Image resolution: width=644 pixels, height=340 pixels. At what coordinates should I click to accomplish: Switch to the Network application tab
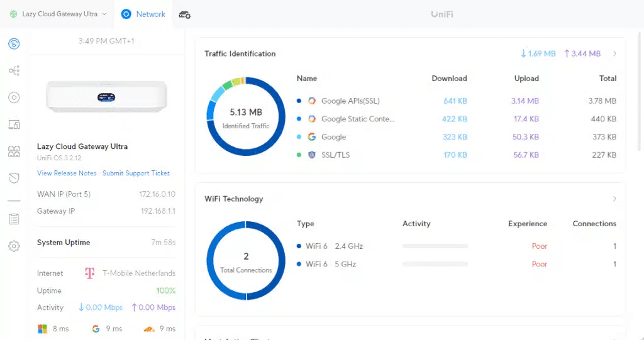point(144,14)
